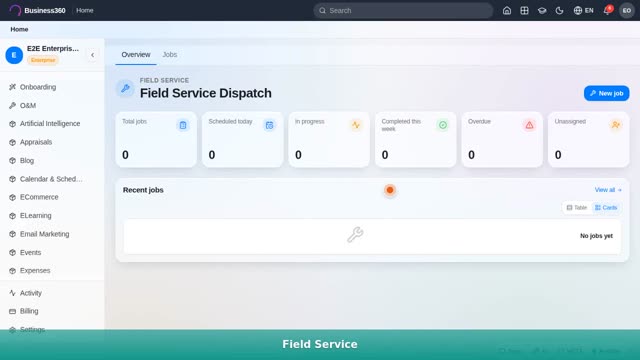This screenshot has width=640, height=360.
Task: Click the No jobs yet text
Action: tap(596, 236)
